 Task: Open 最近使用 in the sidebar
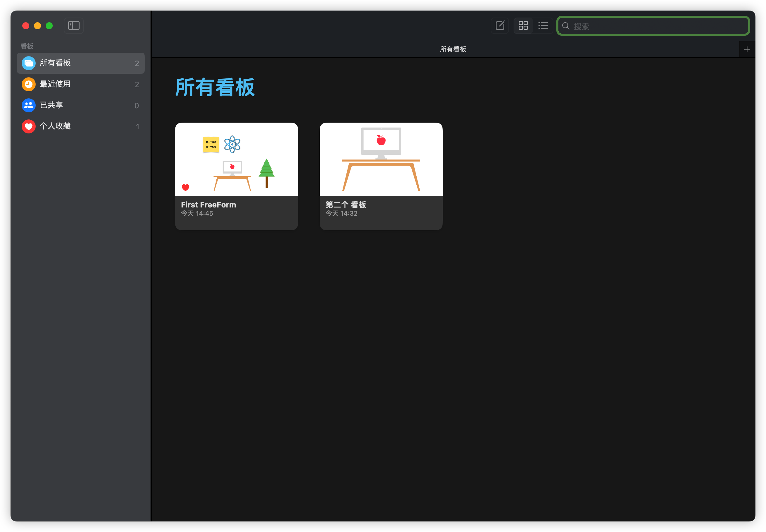coord(55,84)
